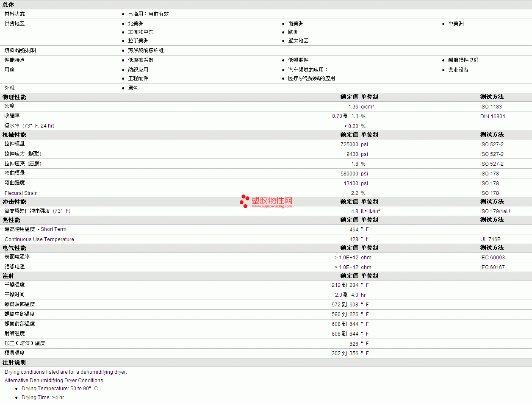Click the tensile stress value 9430

(x=352, y=154)
